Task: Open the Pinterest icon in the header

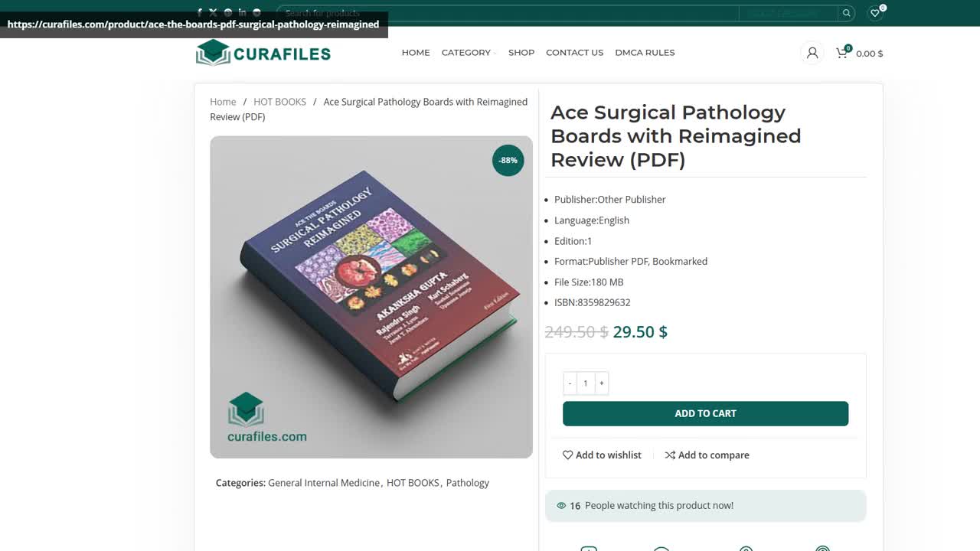Action: pos(227,12)
